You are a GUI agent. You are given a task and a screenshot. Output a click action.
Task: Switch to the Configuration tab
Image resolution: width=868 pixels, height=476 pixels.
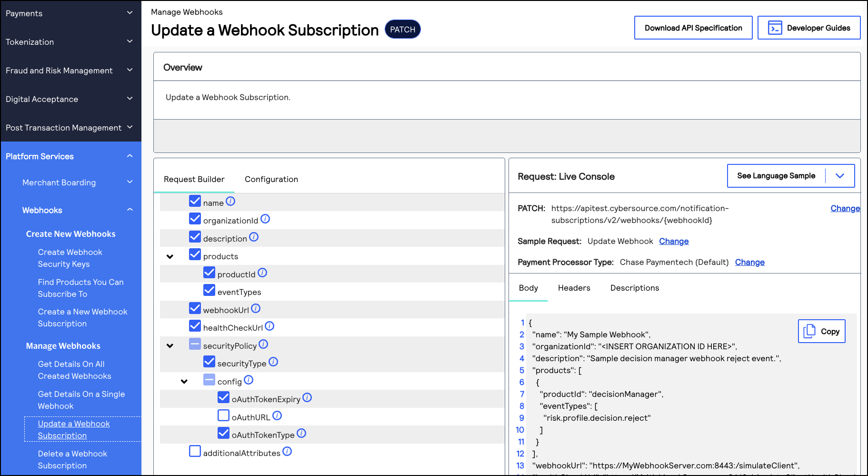[x=271, y=179]
